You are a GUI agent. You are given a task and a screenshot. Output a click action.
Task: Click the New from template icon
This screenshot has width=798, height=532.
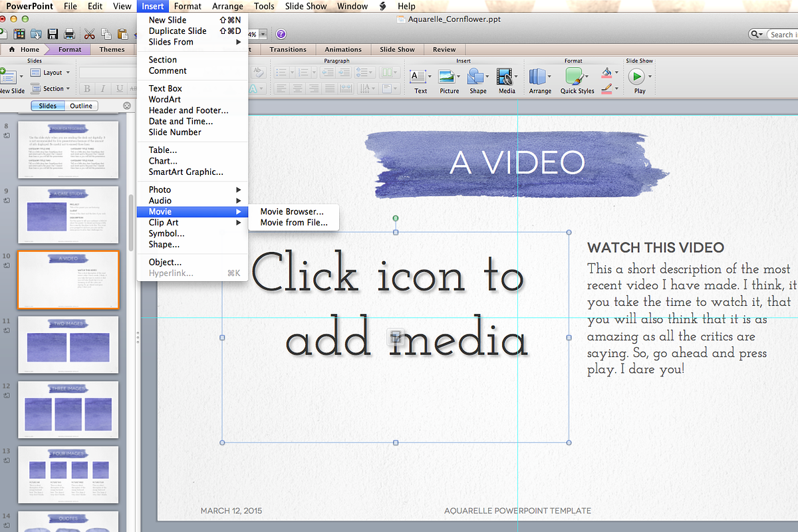point(19,34)
